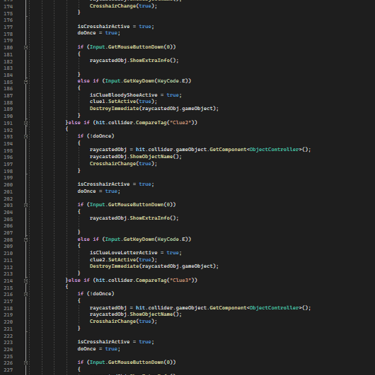Place cursor on isClueLoveLetterActive variable
Viewport: 375px width, 375px height.
click(123, 253)
